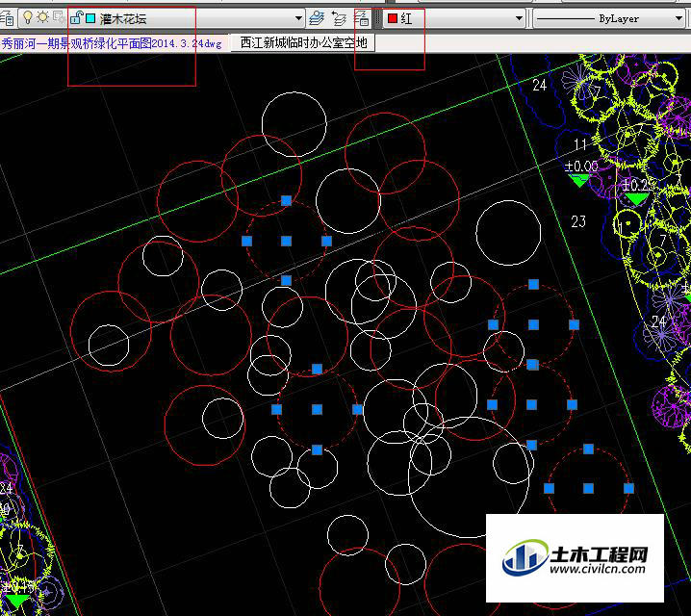The height and width of the screenshot is (616, 691).
Task: Click the Make Object's Layer Current icon
Action: [x=316, y=18]
